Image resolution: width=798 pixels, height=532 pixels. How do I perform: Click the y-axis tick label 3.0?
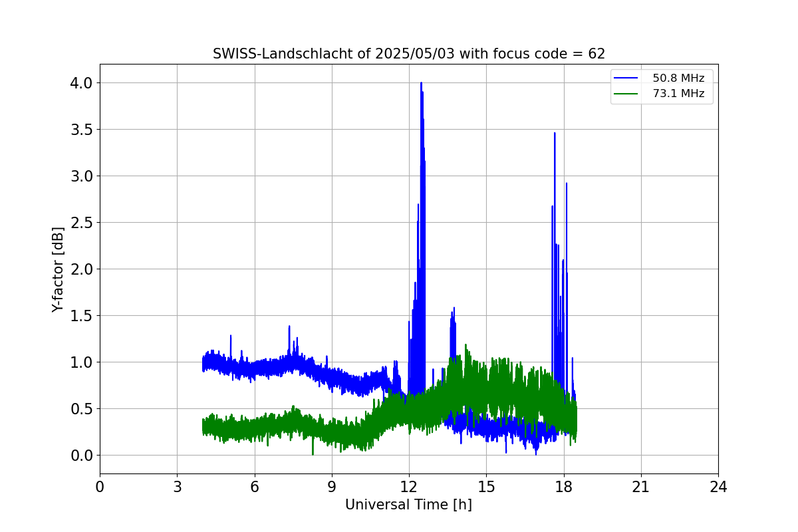[x=82, y=176]
